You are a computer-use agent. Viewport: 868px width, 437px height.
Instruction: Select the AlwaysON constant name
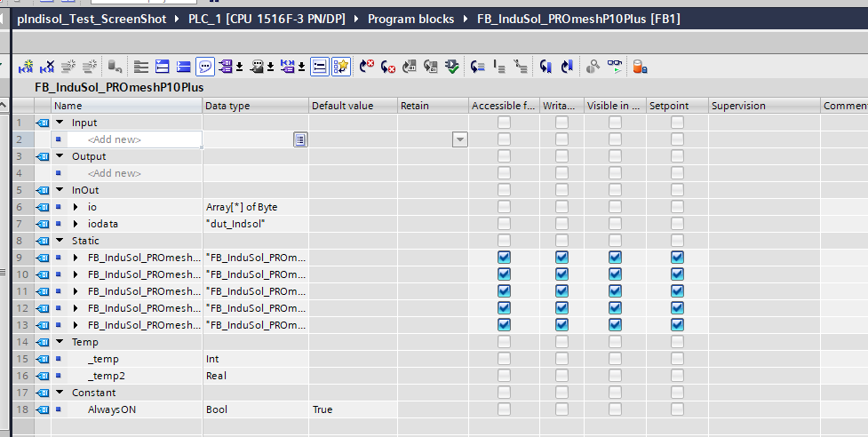[x=112, y=409]
